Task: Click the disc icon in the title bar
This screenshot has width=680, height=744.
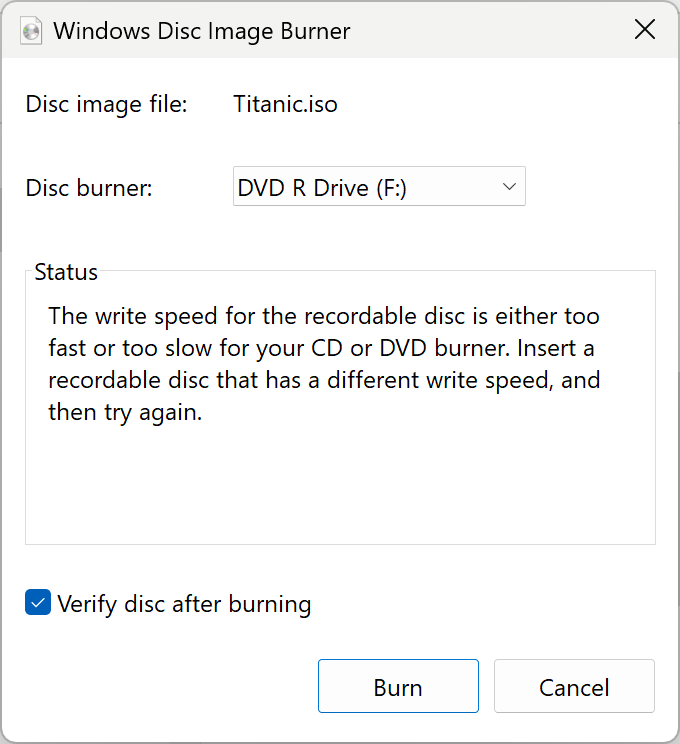Action: point(31,30)
